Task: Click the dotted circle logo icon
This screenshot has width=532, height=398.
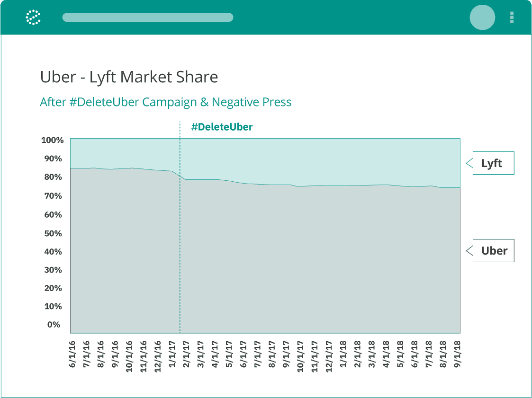Action: point(33,17)
